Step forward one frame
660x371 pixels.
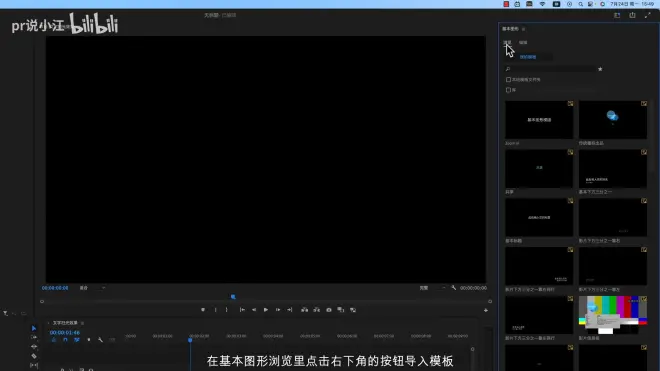tap(278, 310)
